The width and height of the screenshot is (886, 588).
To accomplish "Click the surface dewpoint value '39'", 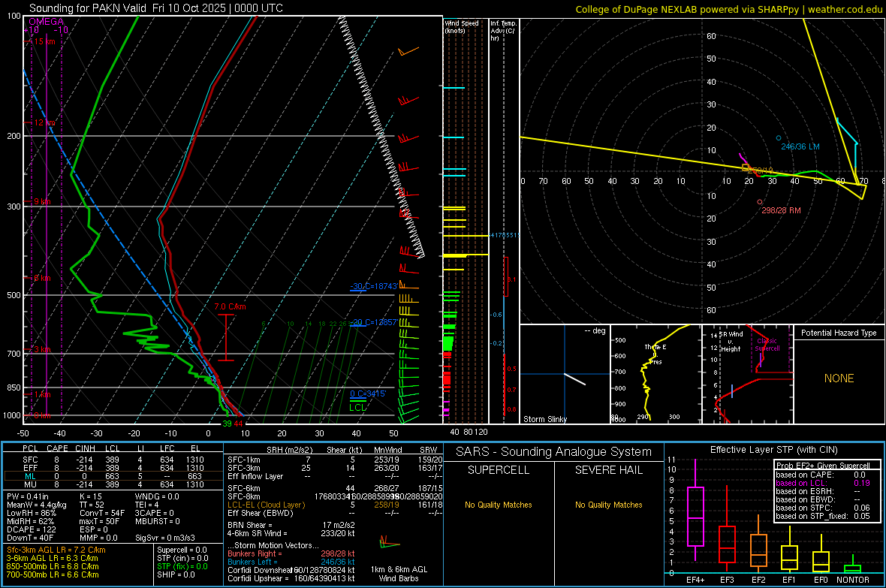I will 227,424.
